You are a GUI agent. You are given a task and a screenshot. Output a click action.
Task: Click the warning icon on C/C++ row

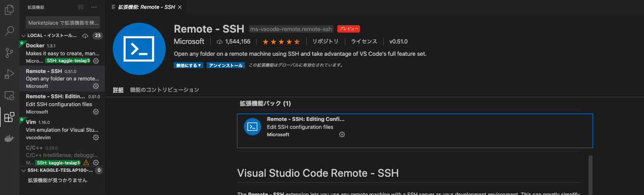pos(87,162)
